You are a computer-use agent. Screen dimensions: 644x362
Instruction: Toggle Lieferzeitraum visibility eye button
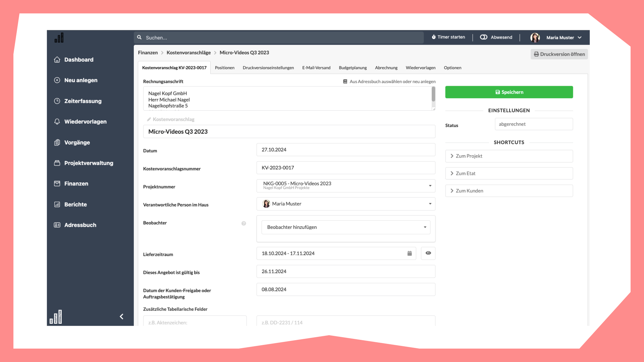(x=428, y=253)
